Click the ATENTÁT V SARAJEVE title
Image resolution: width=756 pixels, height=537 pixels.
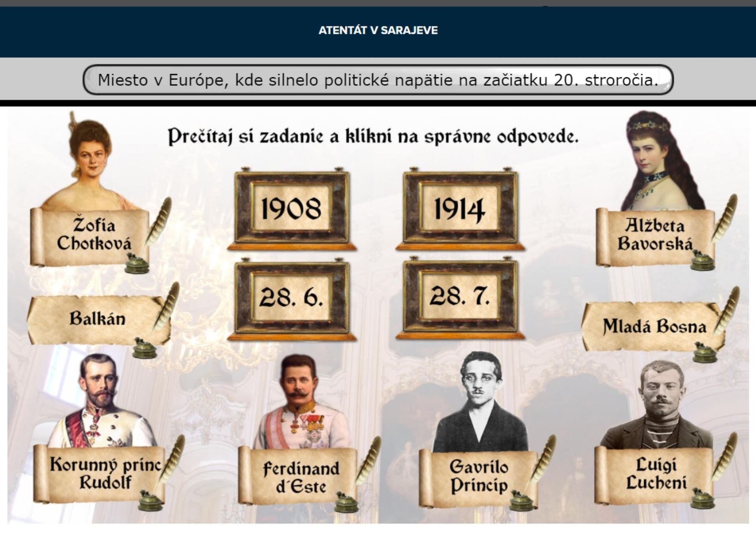(378, 30)
